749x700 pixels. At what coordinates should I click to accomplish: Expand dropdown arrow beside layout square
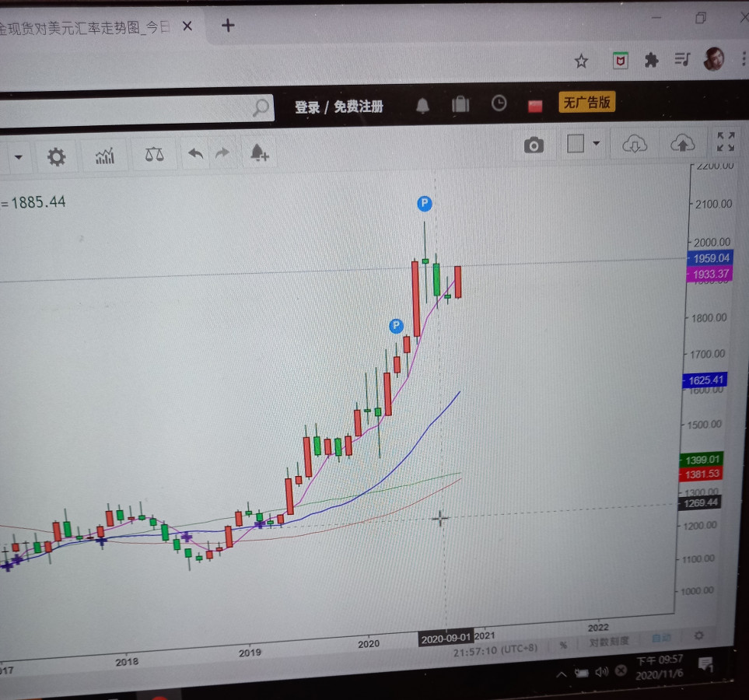[x=596, y=143]
